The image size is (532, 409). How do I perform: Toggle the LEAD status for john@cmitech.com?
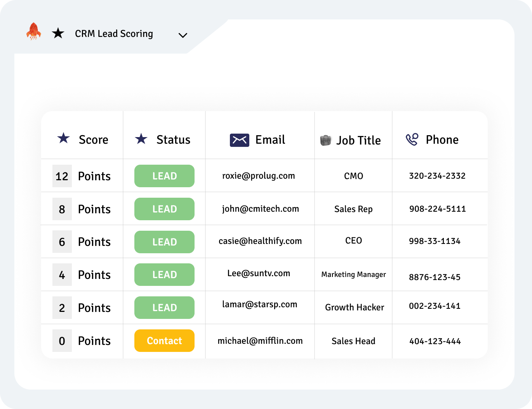pyautogui.click(x=164, y=209)
